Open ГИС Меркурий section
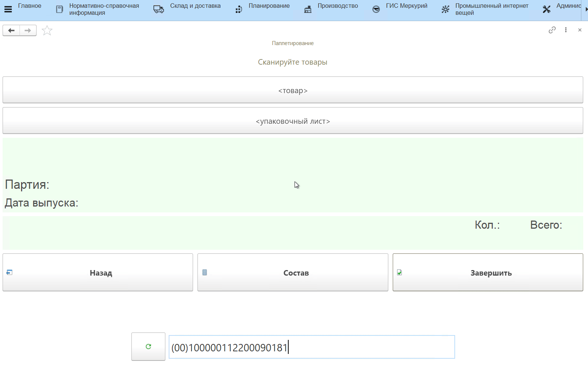Image resolution: width=588 pixels, height=365 pixels. pos(406,6)
